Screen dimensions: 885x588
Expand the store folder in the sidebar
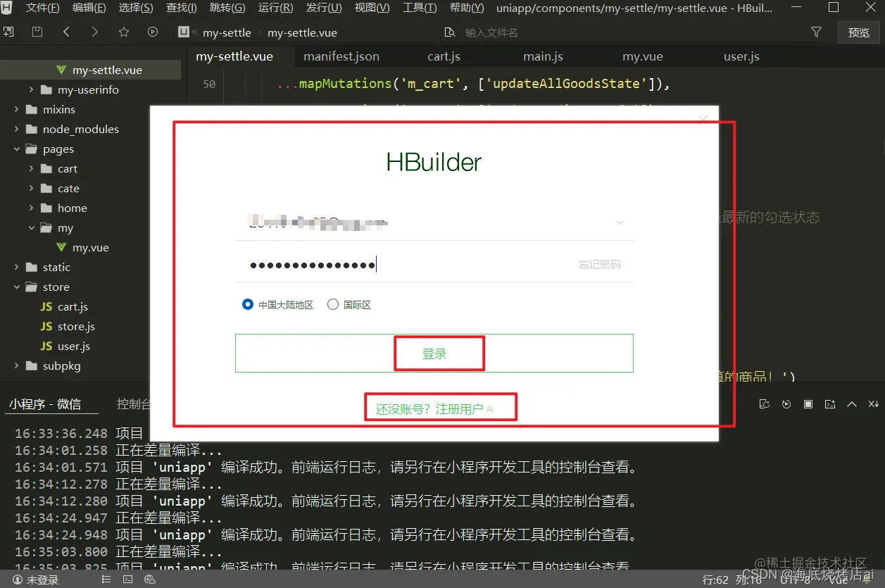(16, 287)
